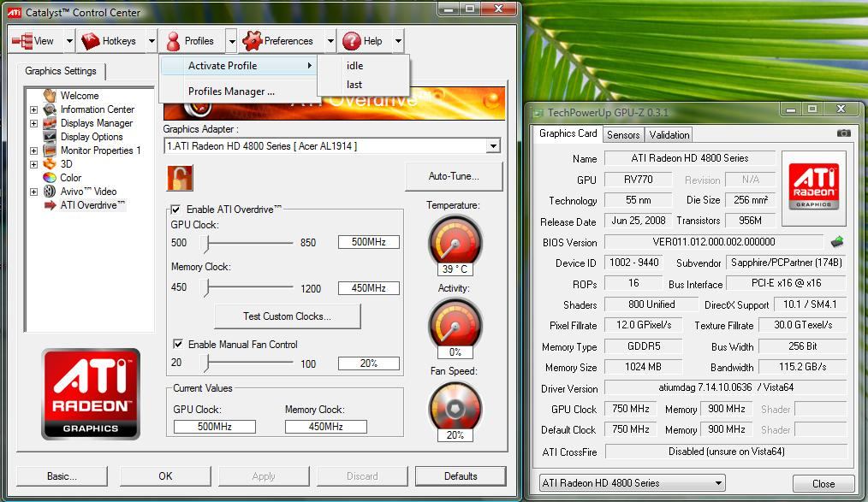This screenshot has height=502, width=868.
Task: Click the 3D tree icon
Action: (50, 163)
